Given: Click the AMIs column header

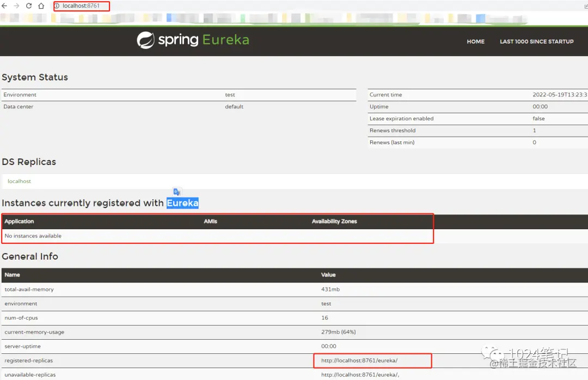Looking at the screenshot, I should coord(210,222).
